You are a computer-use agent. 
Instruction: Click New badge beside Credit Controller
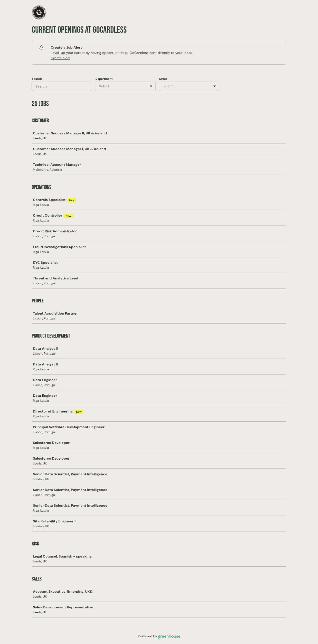click(x=68, y=216)
